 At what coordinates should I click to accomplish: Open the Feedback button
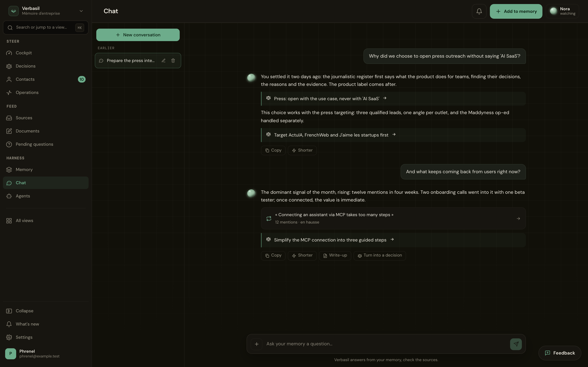(x=560, y=353)
